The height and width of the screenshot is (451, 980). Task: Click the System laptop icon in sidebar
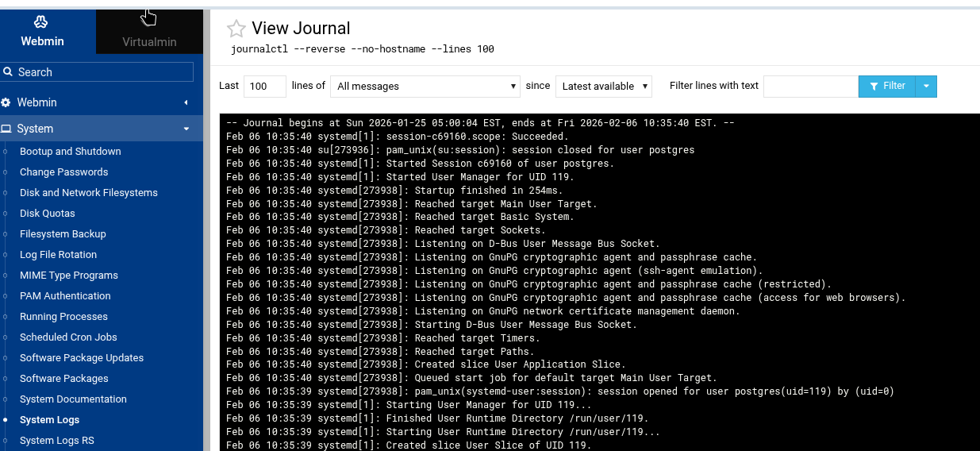(6, 129)
